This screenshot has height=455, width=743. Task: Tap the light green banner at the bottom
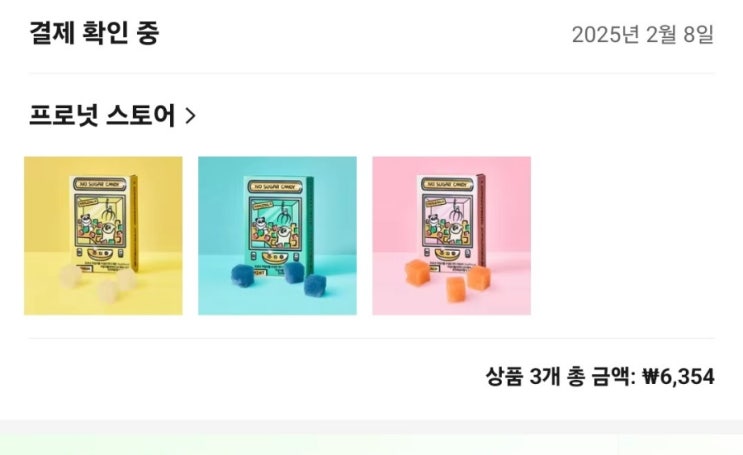coord(372,444)
